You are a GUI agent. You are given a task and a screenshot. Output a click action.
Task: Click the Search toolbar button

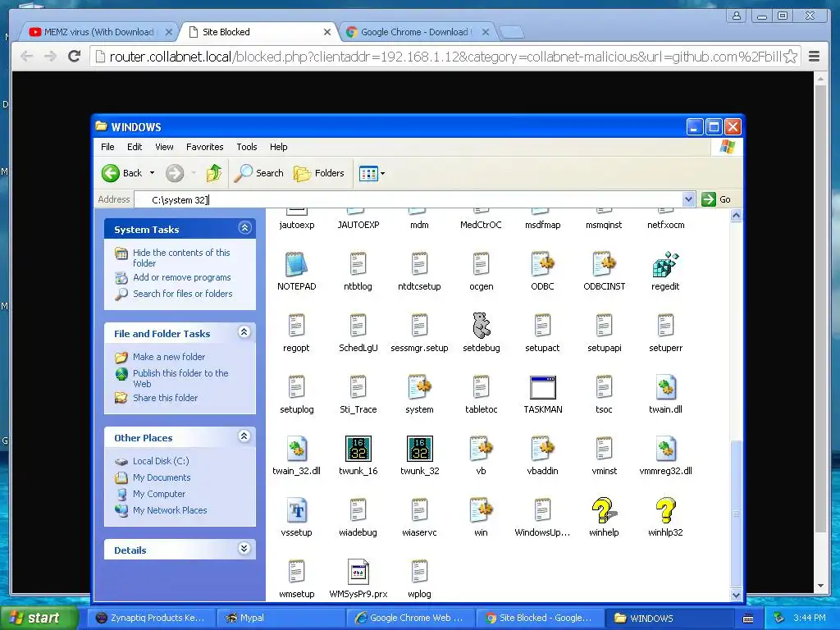tap(259, 173)
